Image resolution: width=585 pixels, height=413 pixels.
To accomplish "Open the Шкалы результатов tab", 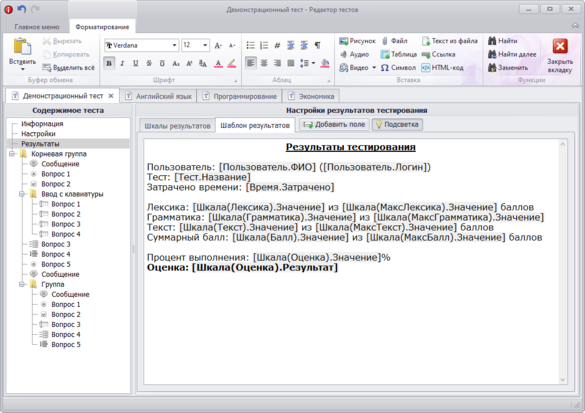I will tap(177, 126).
